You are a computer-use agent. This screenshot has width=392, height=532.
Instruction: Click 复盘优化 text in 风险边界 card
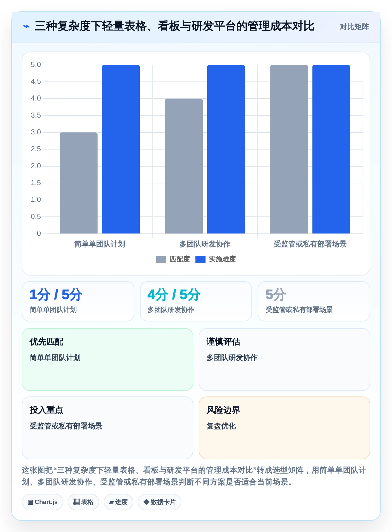pyautogui.click(x=221, y=426)
